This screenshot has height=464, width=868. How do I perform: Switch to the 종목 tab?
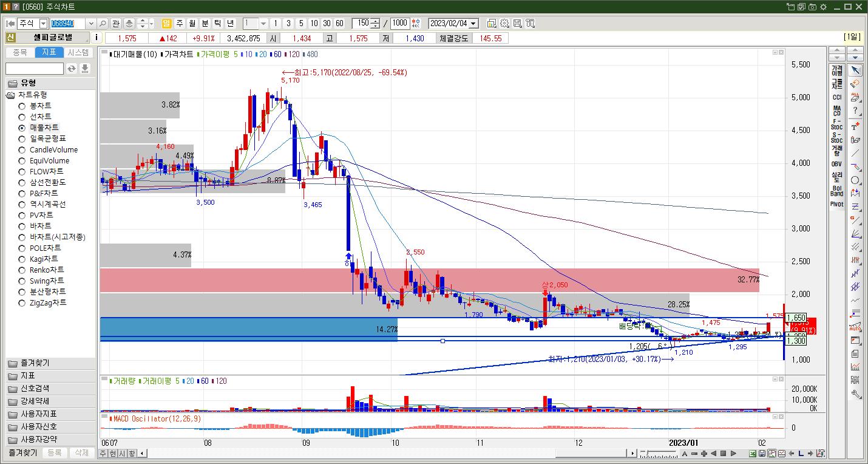(x=20, y=52)
